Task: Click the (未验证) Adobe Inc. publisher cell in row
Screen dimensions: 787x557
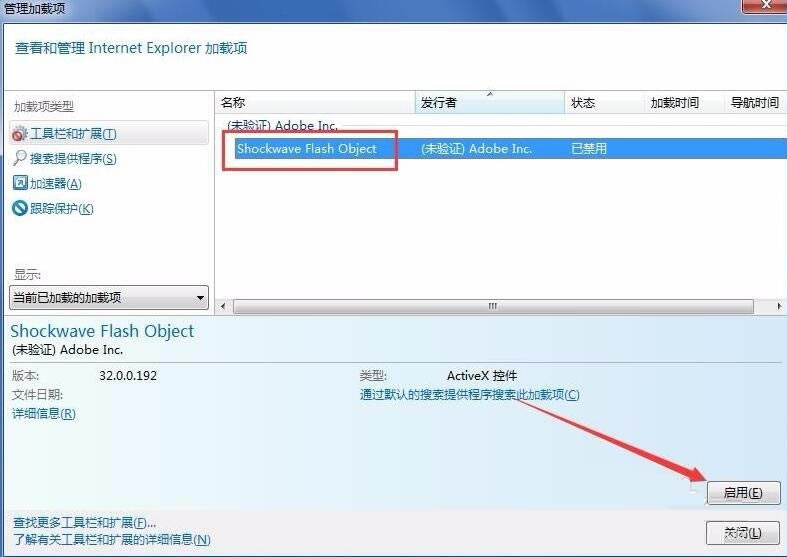Action: tap(476, 149)
